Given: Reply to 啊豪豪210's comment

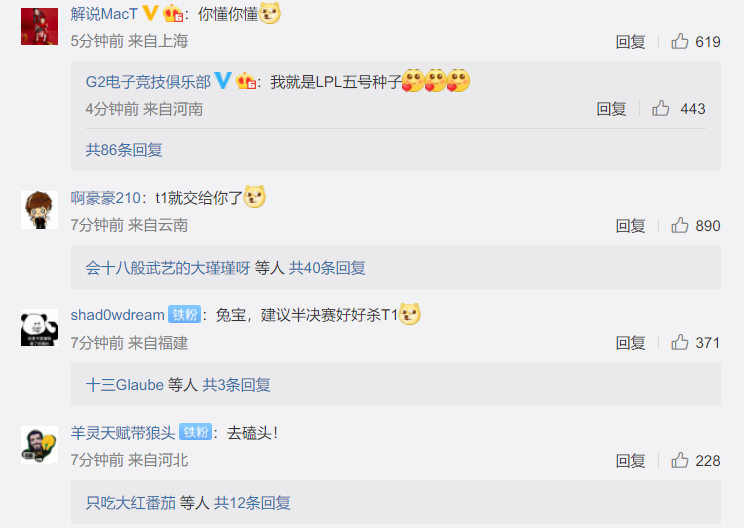Looking at the screenshot, I should tap(630, 226).
